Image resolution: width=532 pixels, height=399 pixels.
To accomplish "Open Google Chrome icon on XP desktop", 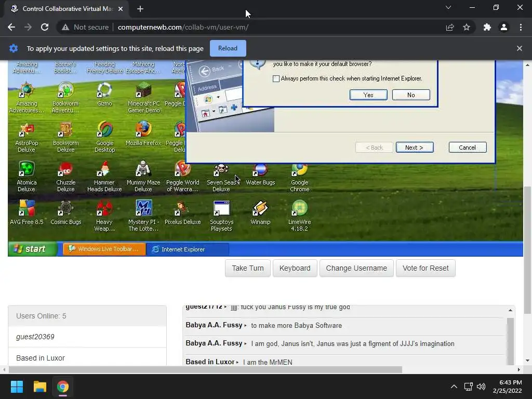I will point(300,178).
